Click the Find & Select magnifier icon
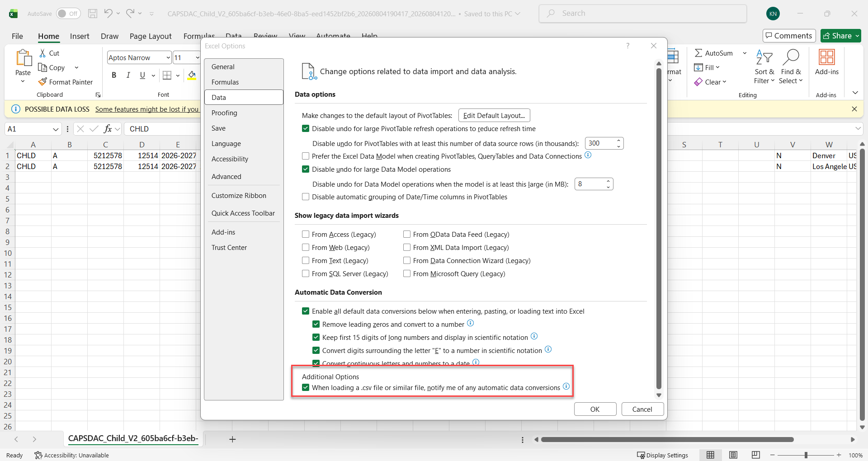This screenshot has width=868, height=461. pyautogui.click(x=791, y=57)
